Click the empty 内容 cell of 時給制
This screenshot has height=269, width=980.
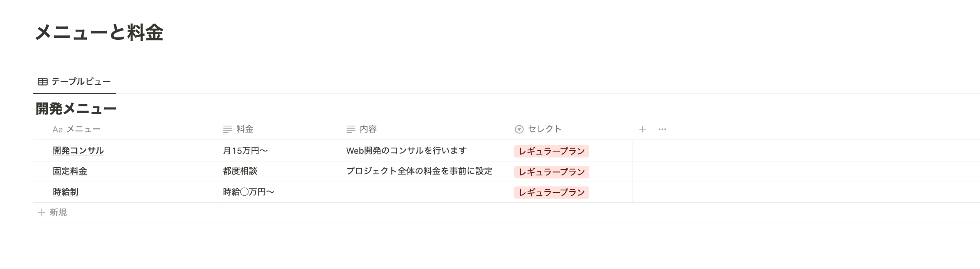point(425,192)
